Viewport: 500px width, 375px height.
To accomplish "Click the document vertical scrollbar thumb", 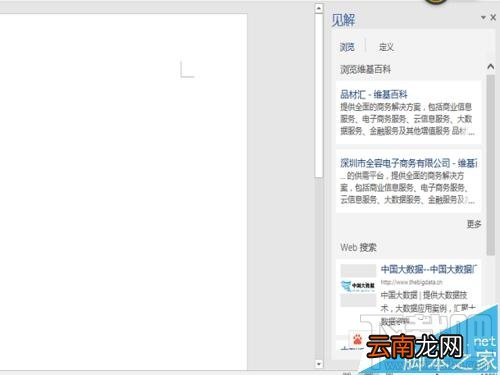I will tap(319, 95).
